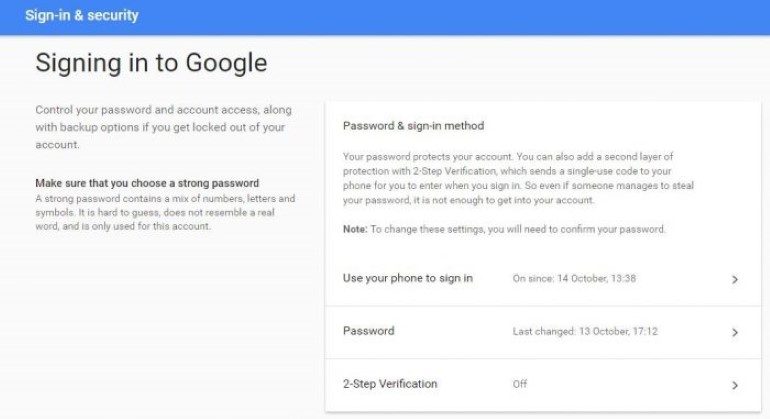770x419 pixels.
Task: Click the chevron arrow in the Password row
Action: [735, 332]
